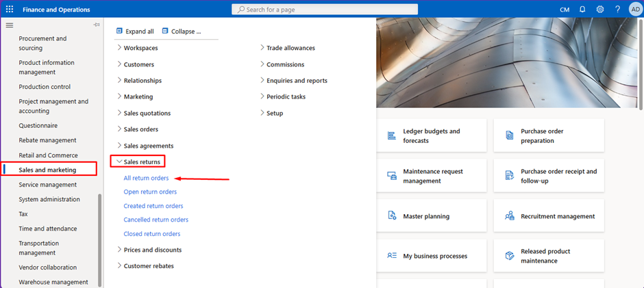
Task: Open Cancelled return orders link
Action: point(156,220)
